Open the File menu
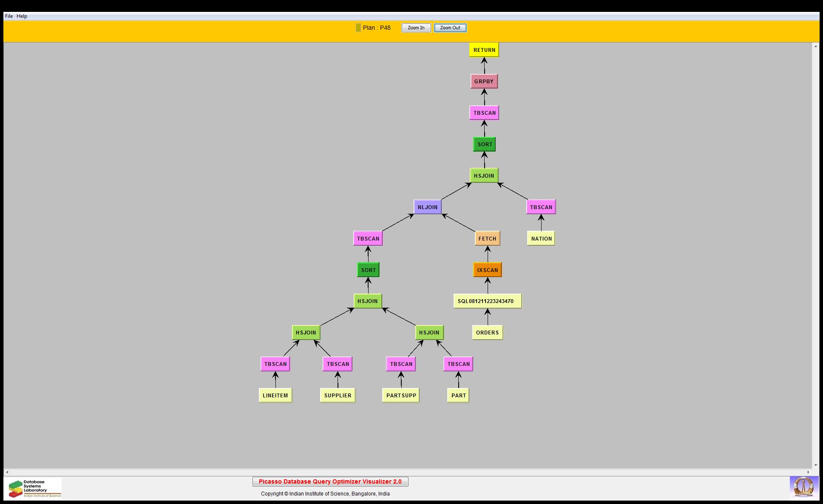Viewport: 823px width, 504px height. tap(9, 16)
